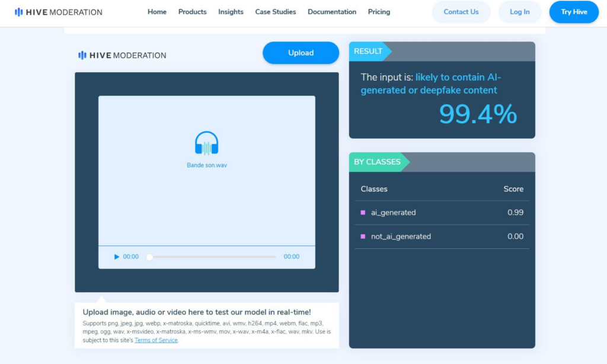Screen dimensions: 607x364
Task: Click the total duration 00:00 after the slider
Action: tap(292, 257)
